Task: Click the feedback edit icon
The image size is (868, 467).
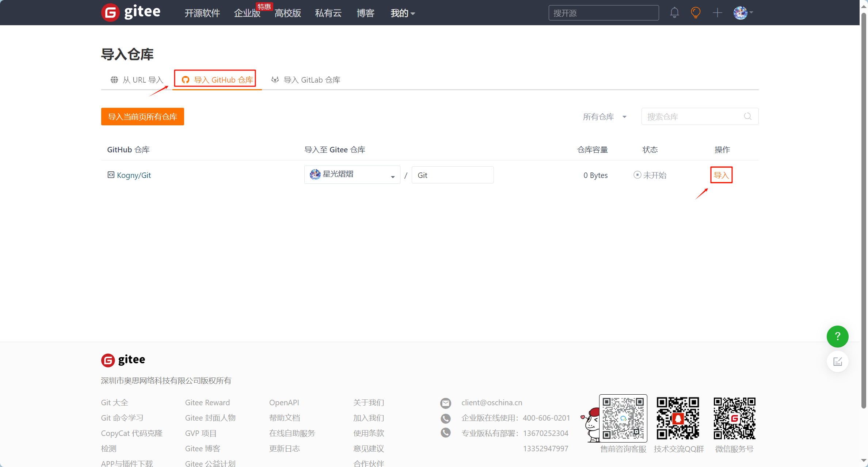Action: [837, 361]
